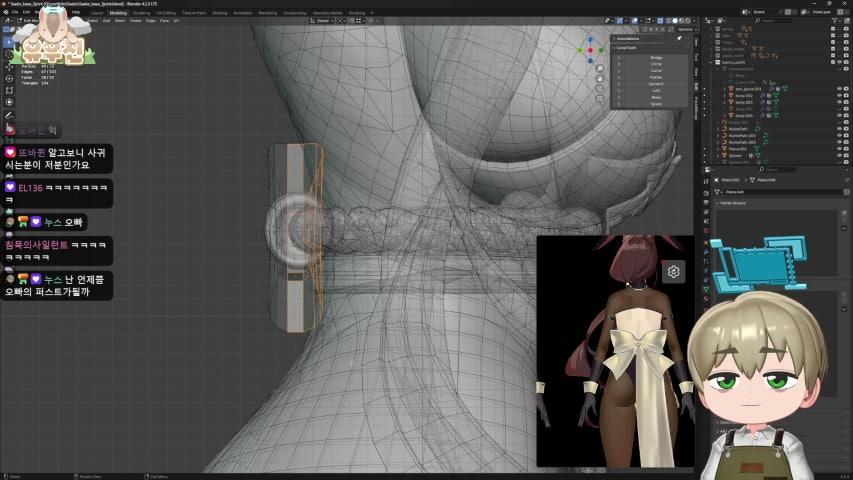Open the viewport Options dropdown
Viewport: 853px width, 480px height.
[x=685, y=29]
